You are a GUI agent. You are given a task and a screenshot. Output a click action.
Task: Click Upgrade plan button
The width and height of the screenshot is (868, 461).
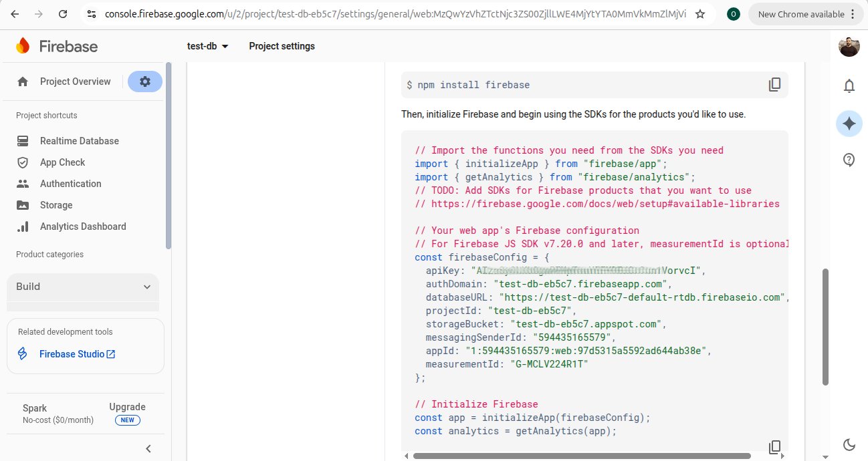(x=127, y=407)
